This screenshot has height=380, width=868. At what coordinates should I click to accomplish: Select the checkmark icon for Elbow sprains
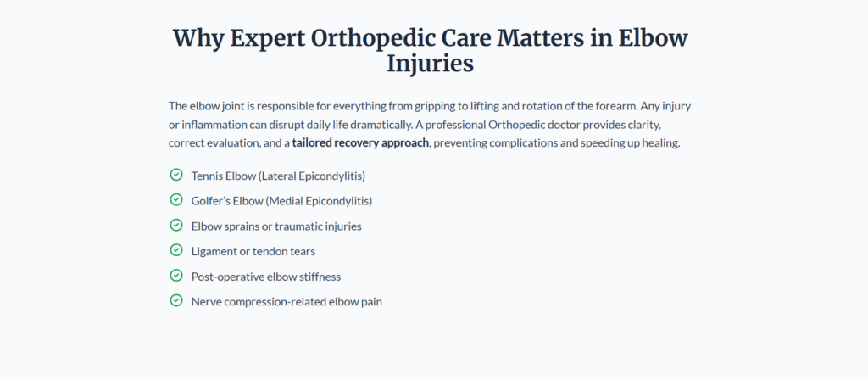[176, 226]
